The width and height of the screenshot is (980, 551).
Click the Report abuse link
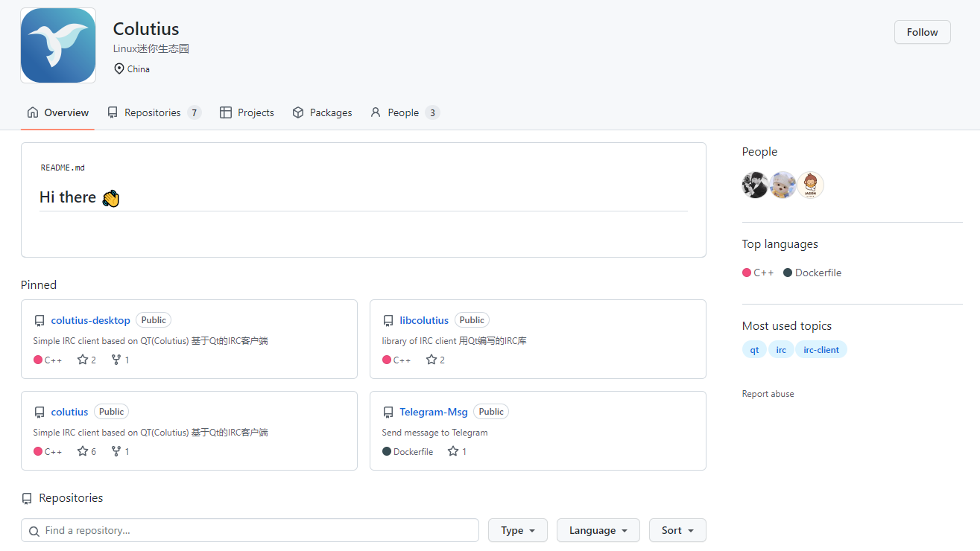[x=768, y=394]
